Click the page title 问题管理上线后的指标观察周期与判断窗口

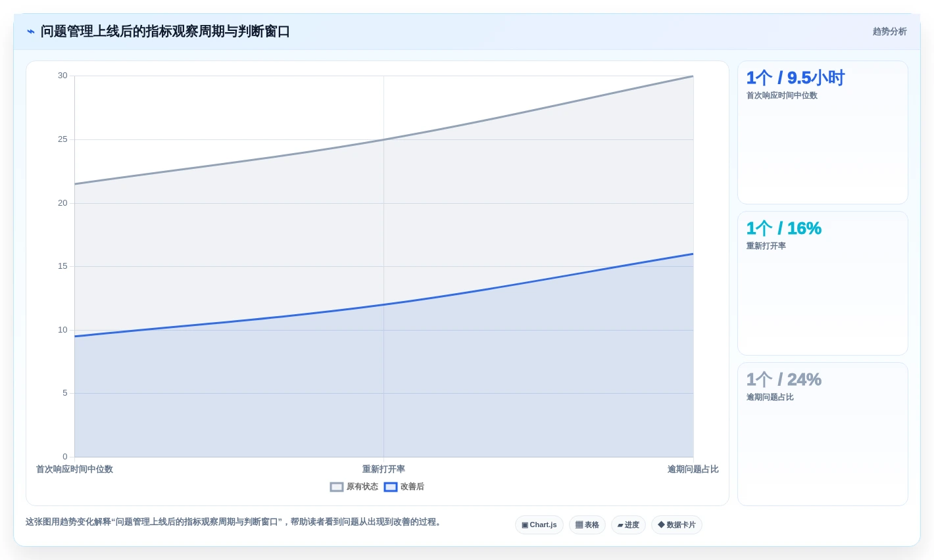(165, 32)
